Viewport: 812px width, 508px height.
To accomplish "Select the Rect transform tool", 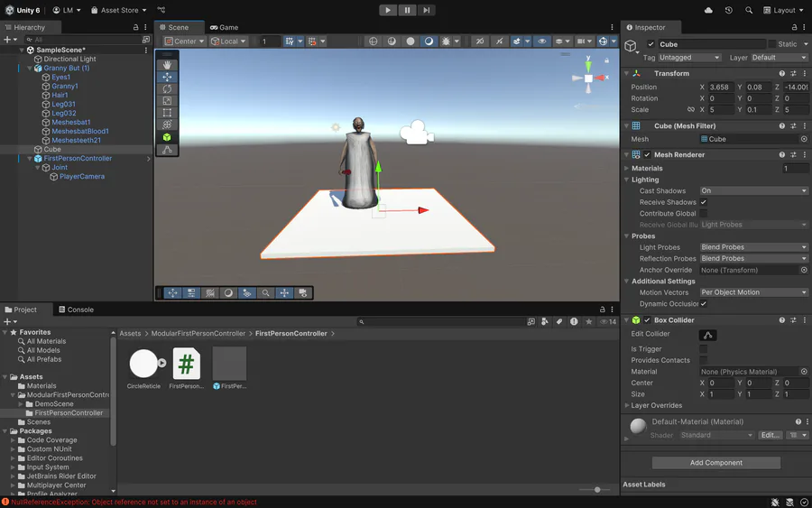I will [167, 113].
